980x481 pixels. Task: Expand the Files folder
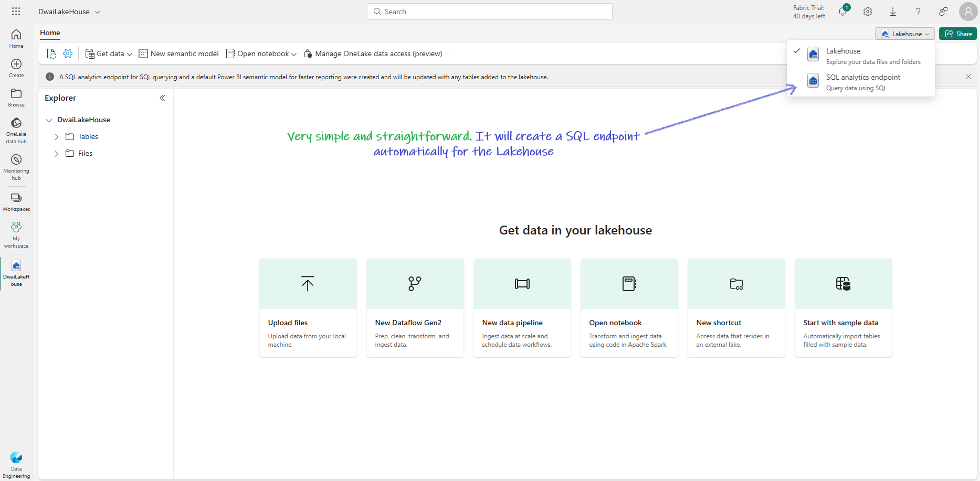[x=57, y=154]
